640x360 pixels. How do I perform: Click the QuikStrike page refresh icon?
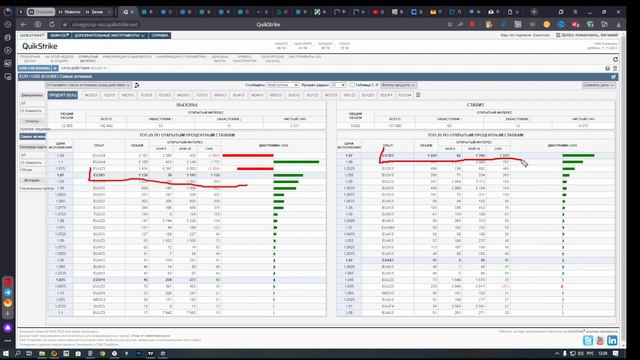[x=615, y=60]
